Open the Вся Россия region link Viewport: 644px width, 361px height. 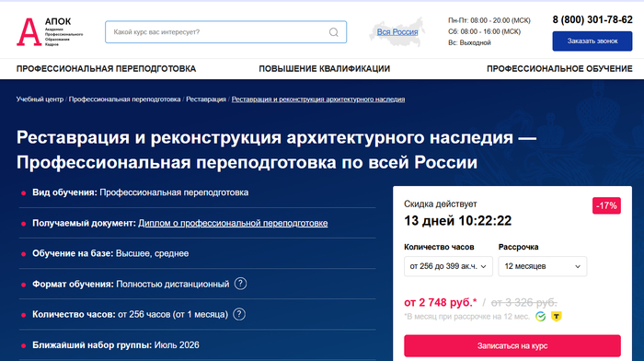[x=397, y=32]
